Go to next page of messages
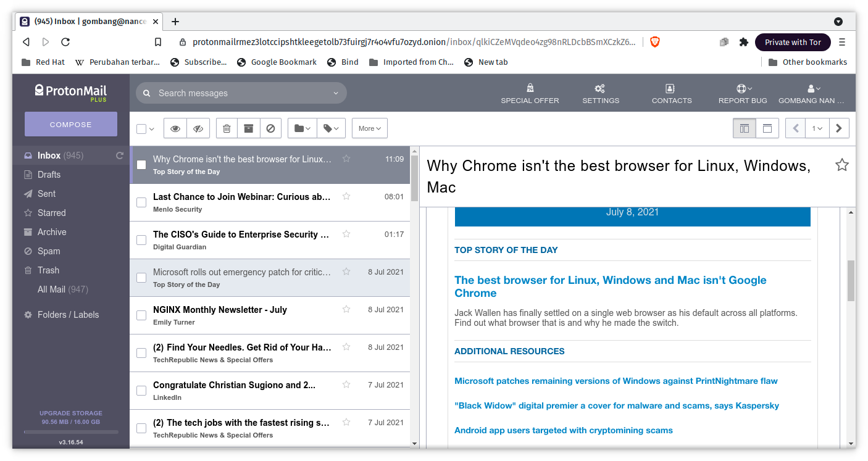Screen dimensions: 868x461 point(838,128)
